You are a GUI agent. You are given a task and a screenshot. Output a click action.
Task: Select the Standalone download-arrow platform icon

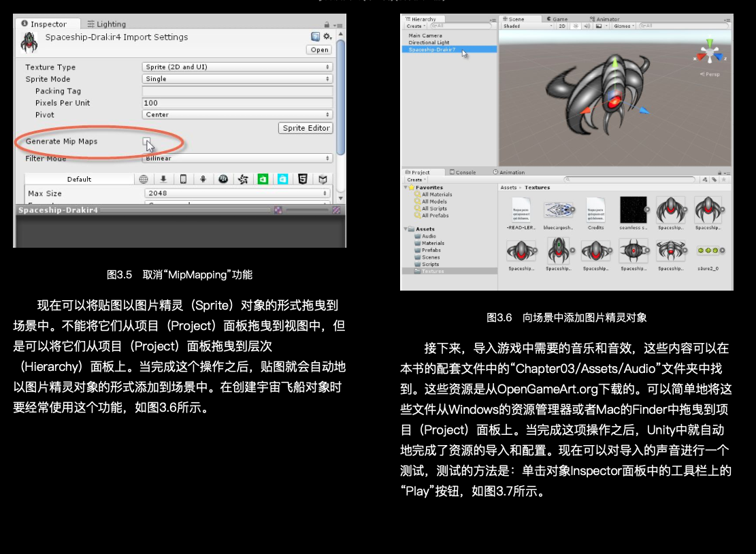click(x=163, y=180)
